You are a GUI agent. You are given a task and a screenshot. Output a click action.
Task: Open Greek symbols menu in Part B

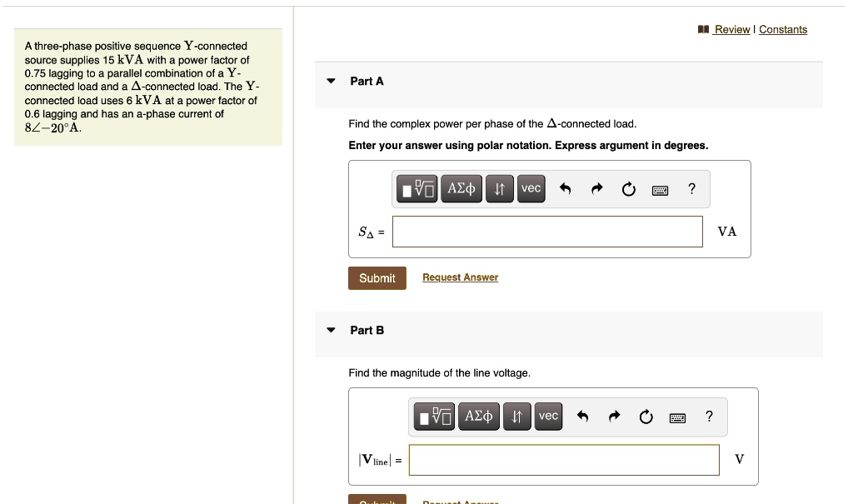(x=478, y=416)
